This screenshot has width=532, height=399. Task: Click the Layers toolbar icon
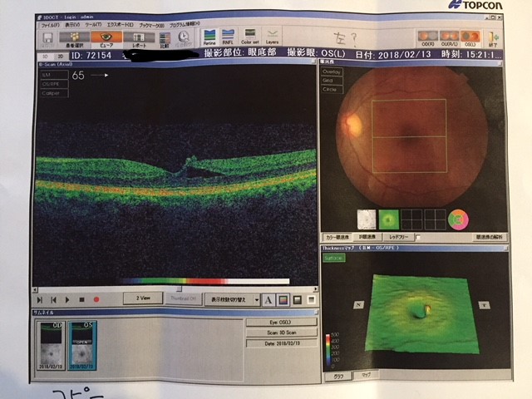pos(273,37)
